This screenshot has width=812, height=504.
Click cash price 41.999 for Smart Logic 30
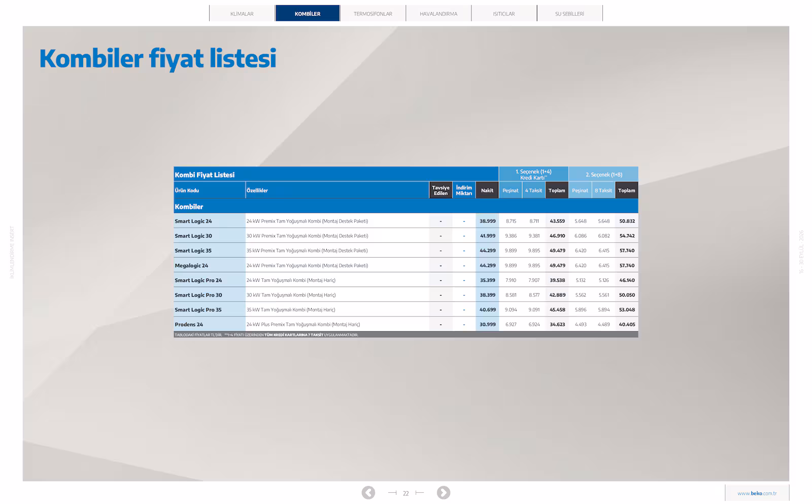pos(488,236)
